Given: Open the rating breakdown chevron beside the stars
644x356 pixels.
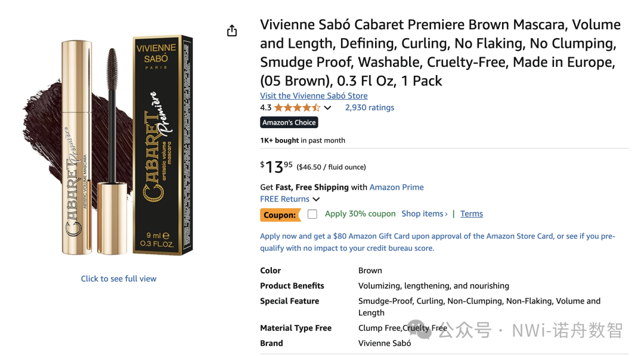Looking at the screenshot, I should click(327, 108).
